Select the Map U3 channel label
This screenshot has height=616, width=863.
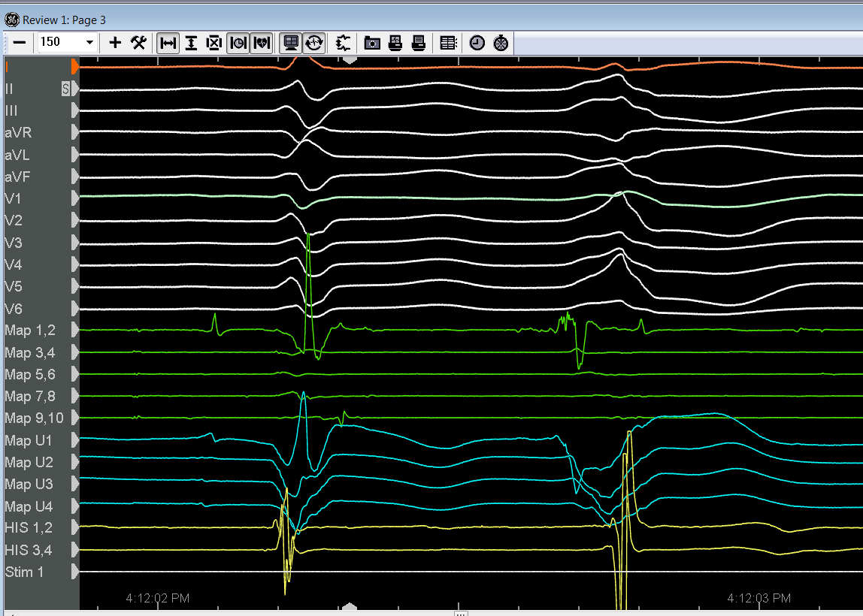point(29,485)
